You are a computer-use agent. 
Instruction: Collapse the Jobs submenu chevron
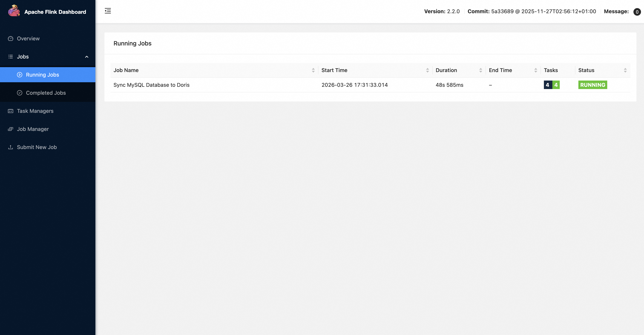[87, 57]
